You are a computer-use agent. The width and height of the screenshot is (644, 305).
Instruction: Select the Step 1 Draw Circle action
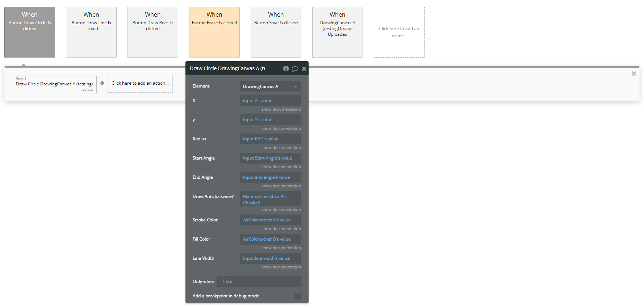coord(54,84)
